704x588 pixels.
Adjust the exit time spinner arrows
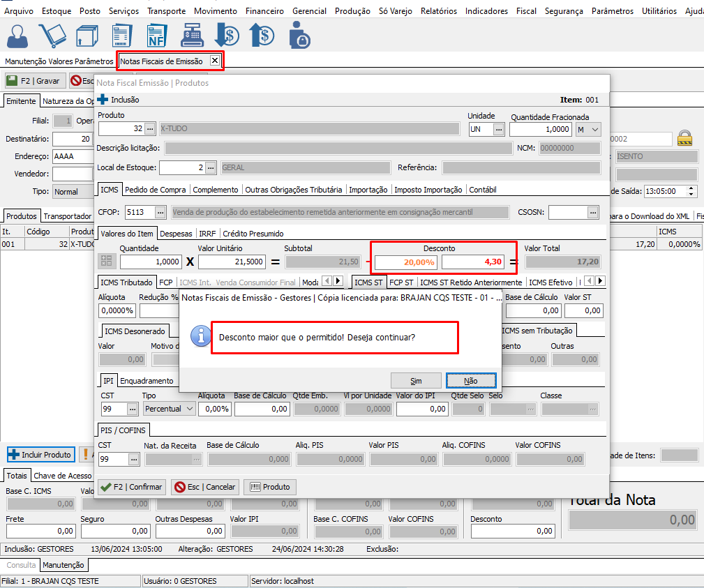[691, 191]
